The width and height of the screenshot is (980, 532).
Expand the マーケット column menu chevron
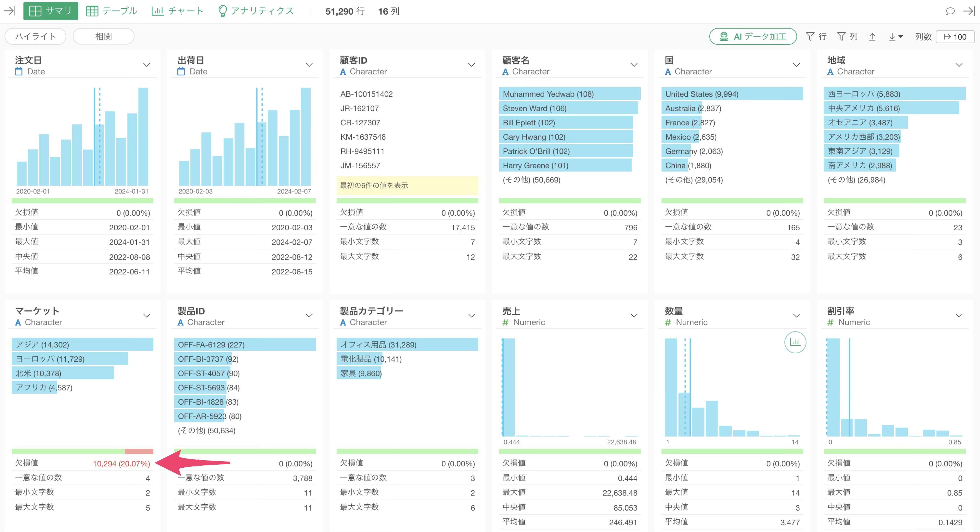(146, 316)
